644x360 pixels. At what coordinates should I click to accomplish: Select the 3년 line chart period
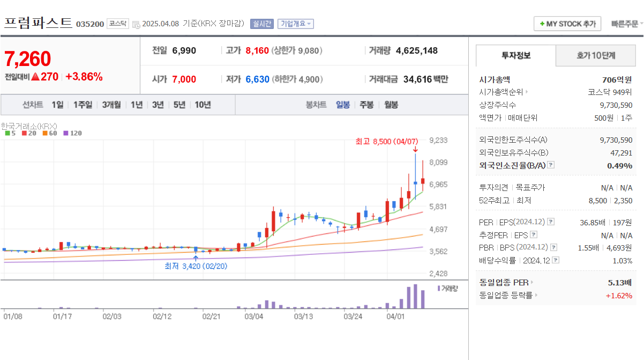(x=158, y=105)
